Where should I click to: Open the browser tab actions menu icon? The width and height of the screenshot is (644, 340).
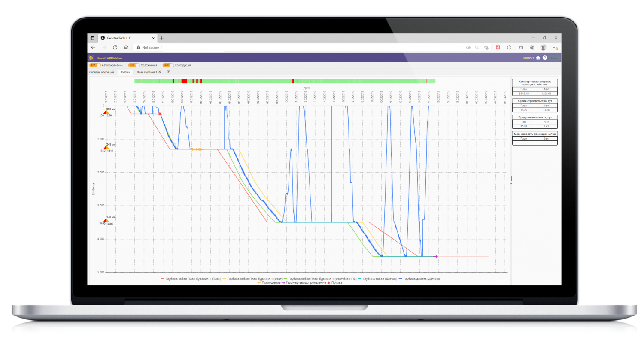(x=92, y=38)
